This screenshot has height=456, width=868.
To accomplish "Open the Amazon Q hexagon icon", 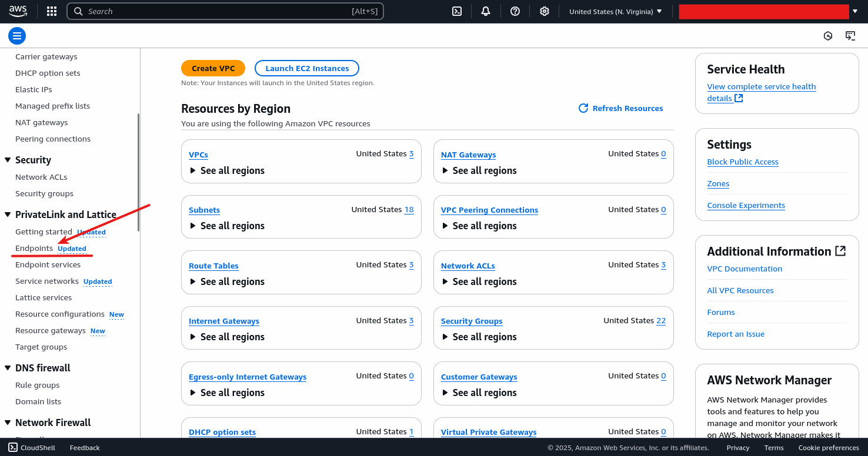I will coord(828,36).
